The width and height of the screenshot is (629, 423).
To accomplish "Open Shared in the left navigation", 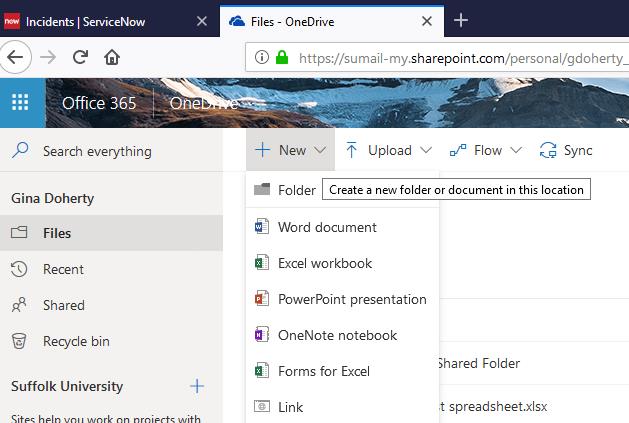I will coord(111,305).
